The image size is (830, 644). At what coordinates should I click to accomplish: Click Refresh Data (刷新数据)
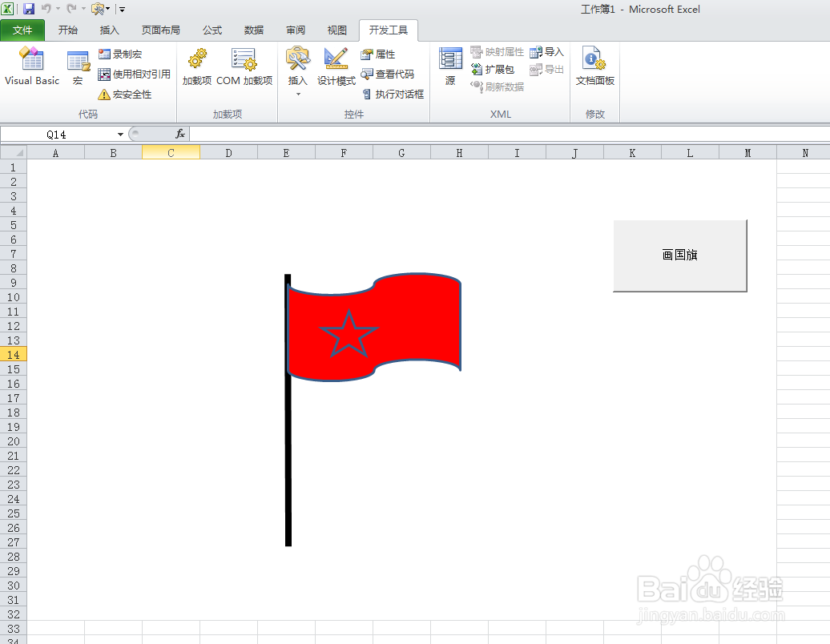tap(497, 87)
